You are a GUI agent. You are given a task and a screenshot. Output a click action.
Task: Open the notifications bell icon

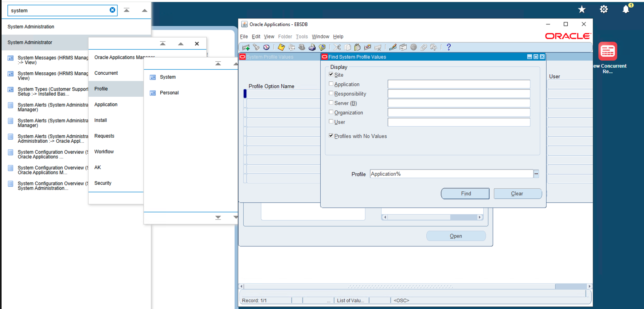(x=626, y=9)
